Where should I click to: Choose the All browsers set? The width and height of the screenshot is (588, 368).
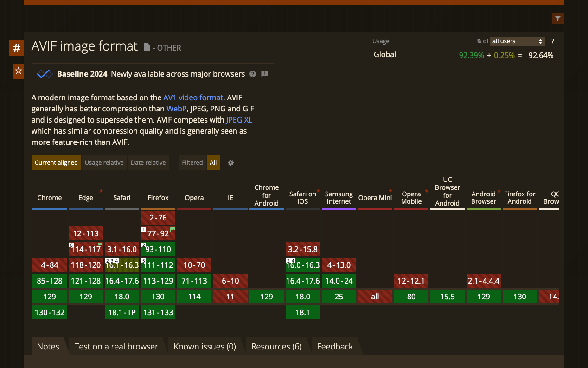213,162
